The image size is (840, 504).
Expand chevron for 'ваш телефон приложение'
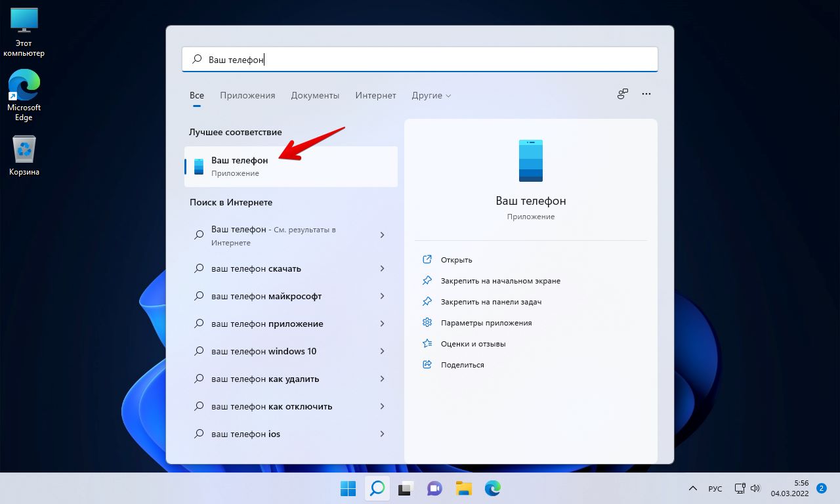[x=383, y=324]
